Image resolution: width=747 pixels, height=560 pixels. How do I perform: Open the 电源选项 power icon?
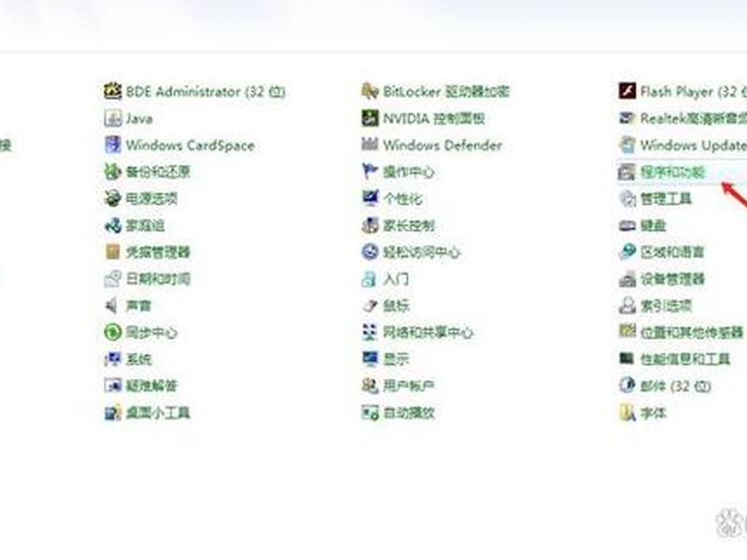tap(112, 198)
